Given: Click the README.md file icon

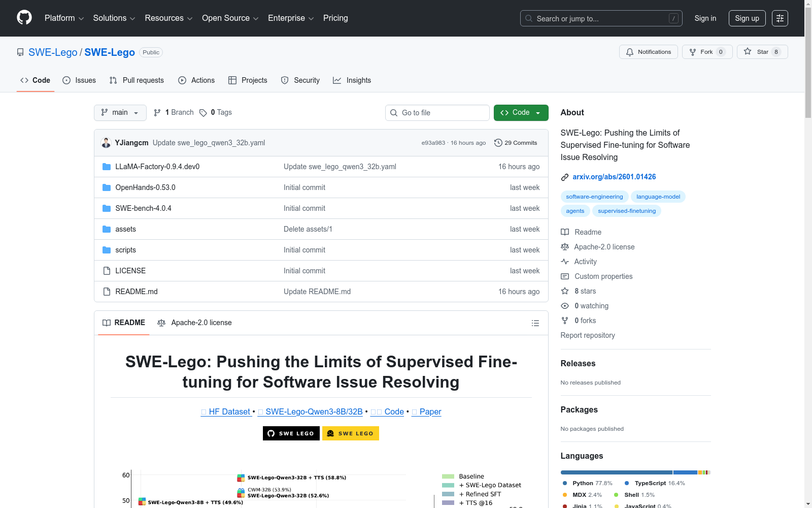Looking at the screenshot, I should pos(107,292).
